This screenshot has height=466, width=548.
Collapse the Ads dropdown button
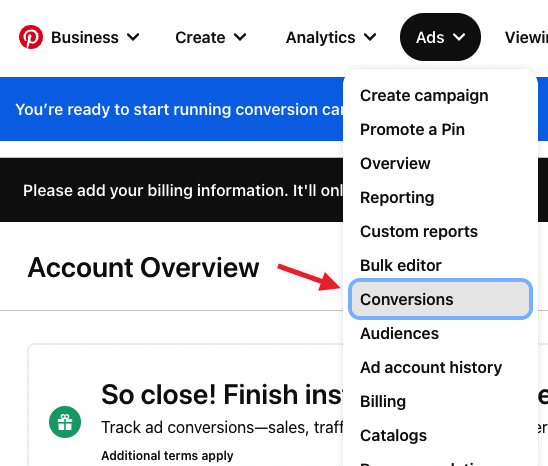(x=440, y=37)
